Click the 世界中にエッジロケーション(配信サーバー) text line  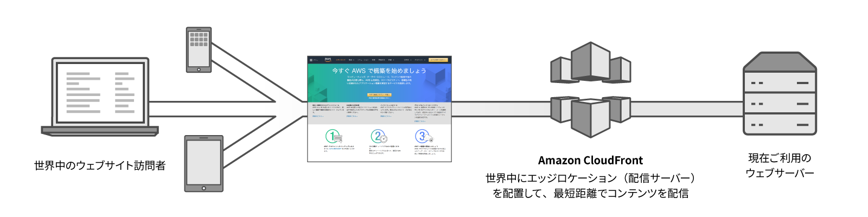[x=590, y=178]
